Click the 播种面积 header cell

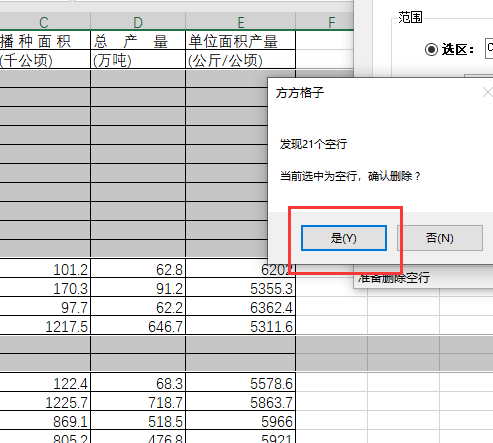pyautogui.click(x=45, y=41)
